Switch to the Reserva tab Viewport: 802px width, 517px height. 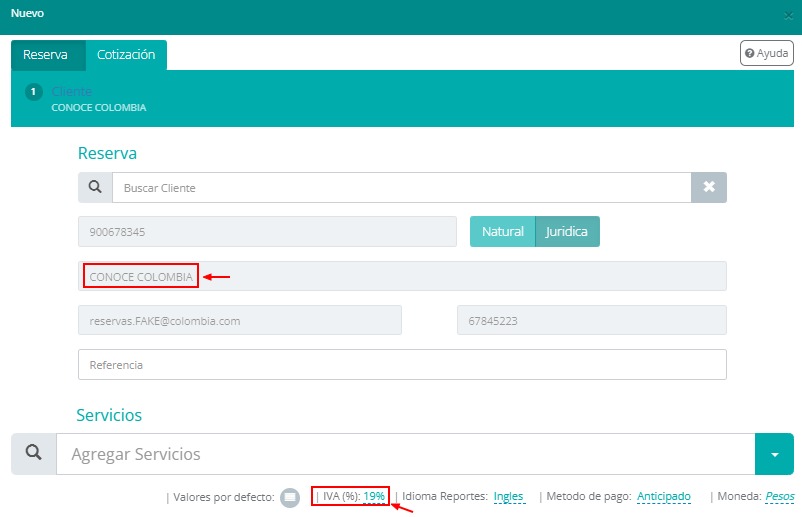pos(46,55)
